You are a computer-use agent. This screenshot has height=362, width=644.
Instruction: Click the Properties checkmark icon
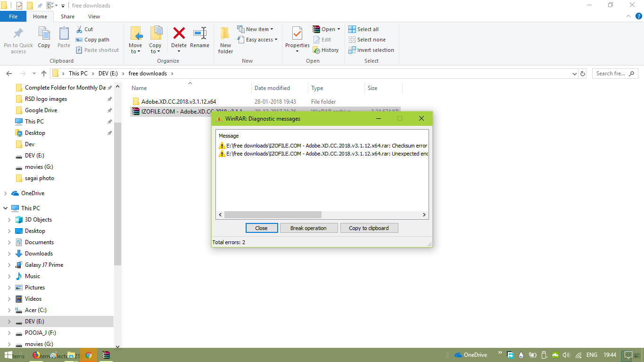297,33
